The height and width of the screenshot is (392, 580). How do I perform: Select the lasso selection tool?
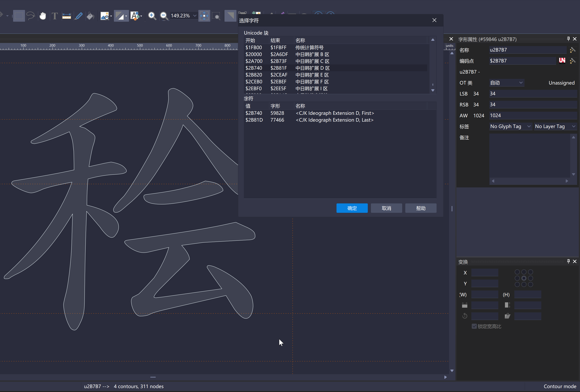(31, 16)
